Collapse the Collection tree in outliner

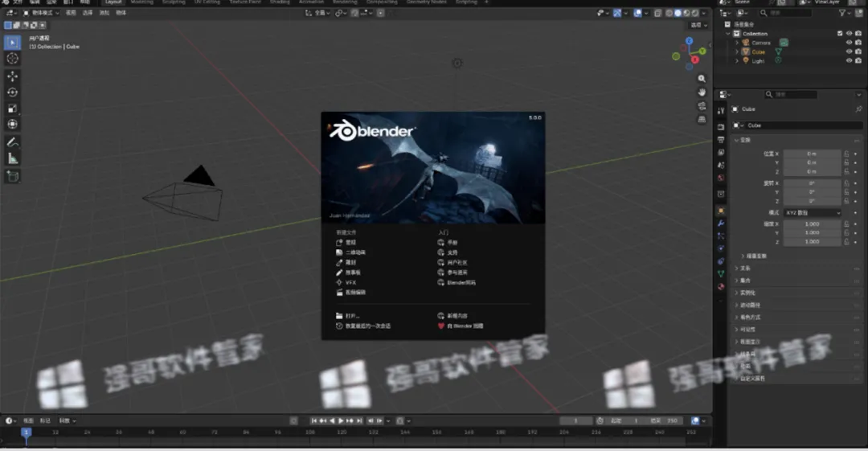point(728,34)
